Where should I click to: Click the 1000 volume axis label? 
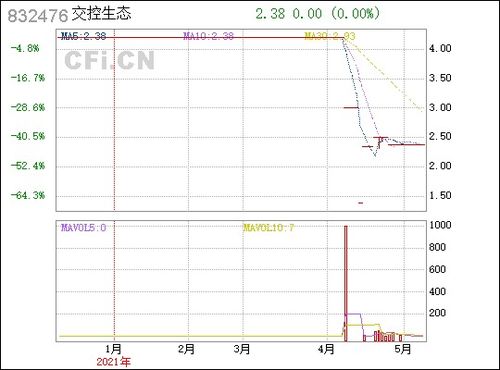pos(440,225)
